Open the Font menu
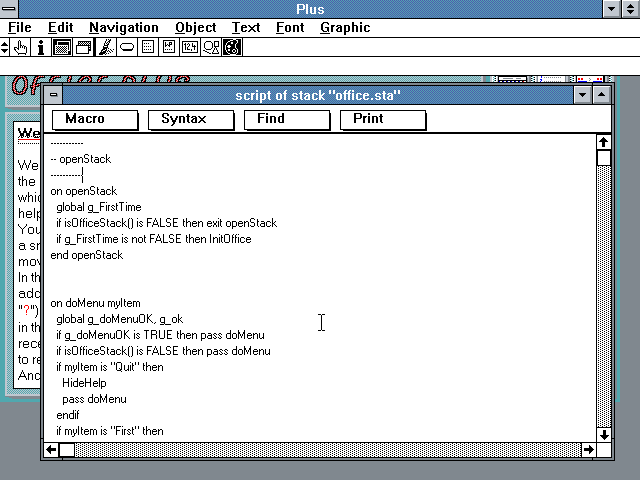Viewport: 640px width, 480px height. click(290, 27)
